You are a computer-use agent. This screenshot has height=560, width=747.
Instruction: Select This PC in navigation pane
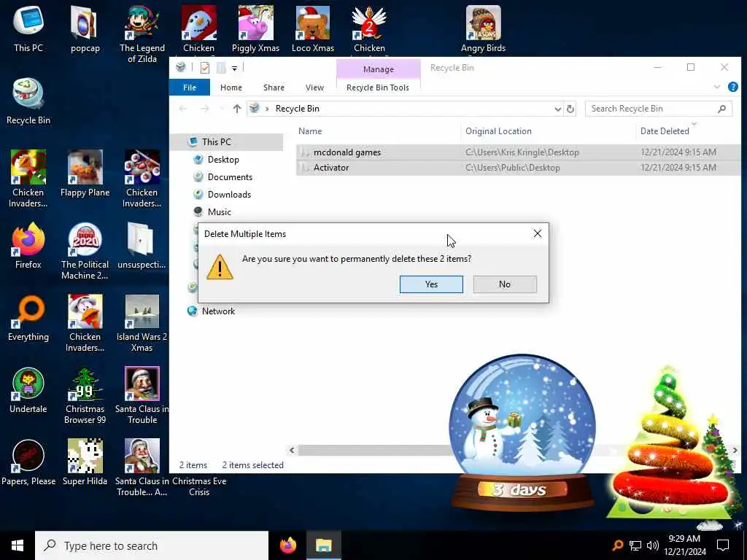227,142
